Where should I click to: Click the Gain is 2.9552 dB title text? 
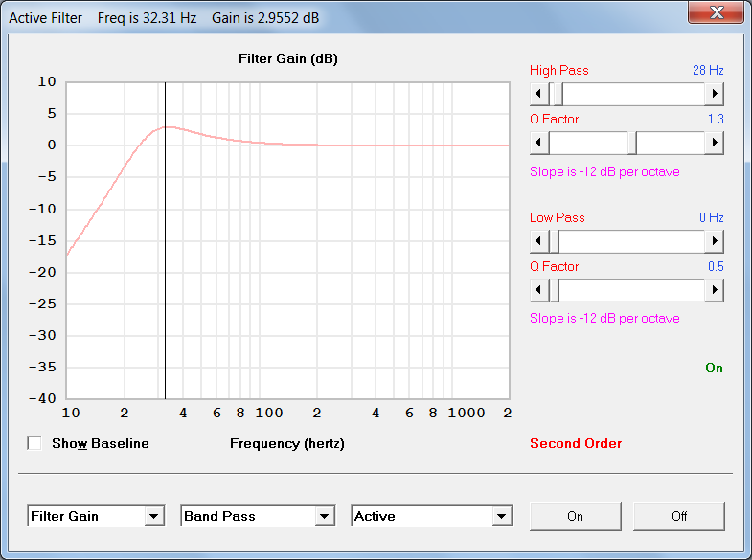pyautogui.click(x=265, y=18)
